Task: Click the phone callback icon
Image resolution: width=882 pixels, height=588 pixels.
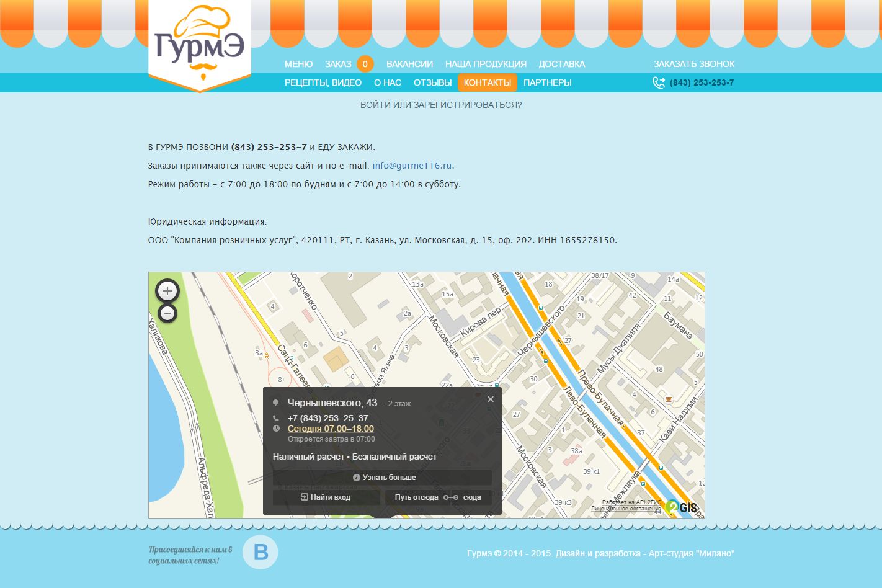Action: [x=658, y=83]
